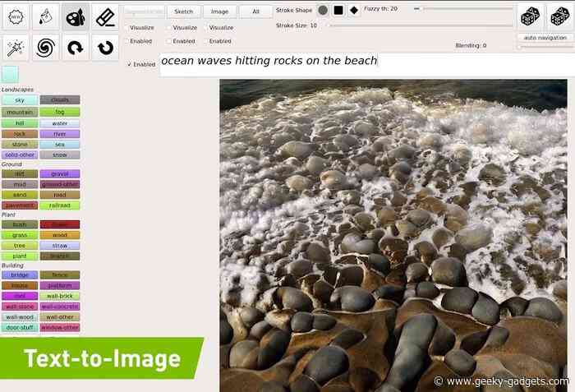Screen dimensions: 575x392
Task: Pick the tree label
Action: click(x=20, y=246)
